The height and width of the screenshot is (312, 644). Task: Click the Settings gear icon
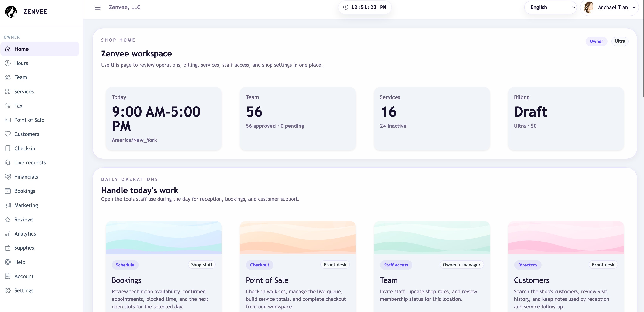click(8, 290)
